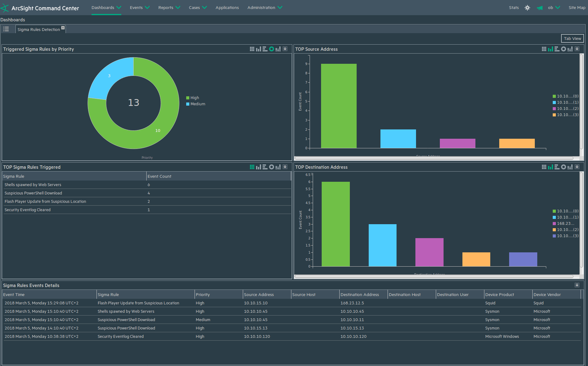Switch Triggered Sigma Rules panel to table view

[x=252, y=49]
